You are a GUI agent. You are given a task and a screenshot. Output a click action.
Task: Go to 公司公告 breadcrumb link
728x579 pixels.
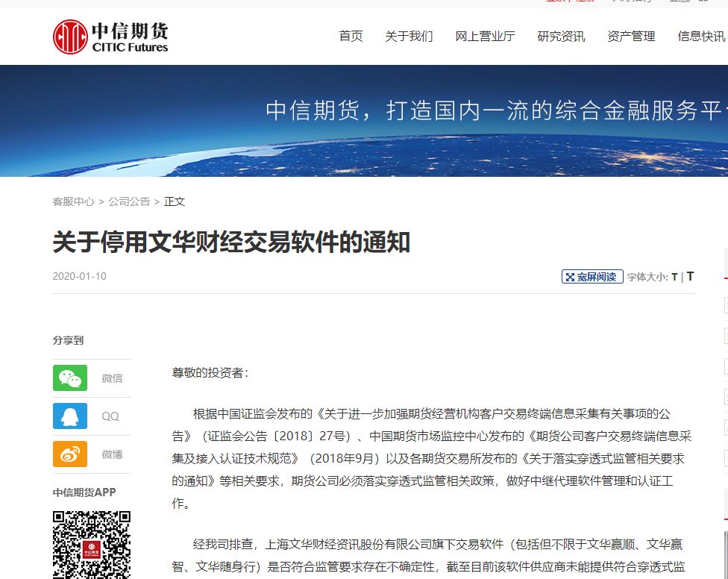129,201
